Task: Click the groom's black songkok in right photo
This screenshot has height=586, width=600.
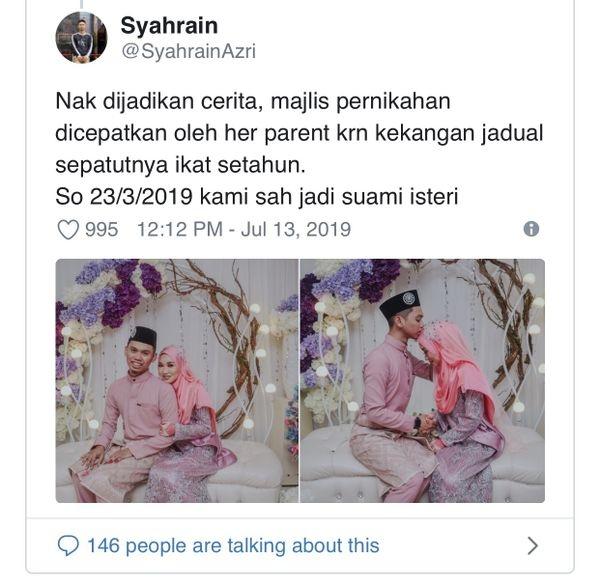Action: (400, 305)
